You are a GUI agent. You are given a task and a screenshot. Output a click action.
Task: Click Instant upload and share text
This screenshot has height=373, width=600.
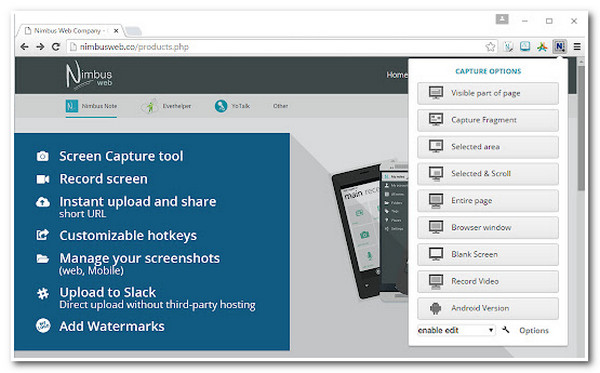138,201
